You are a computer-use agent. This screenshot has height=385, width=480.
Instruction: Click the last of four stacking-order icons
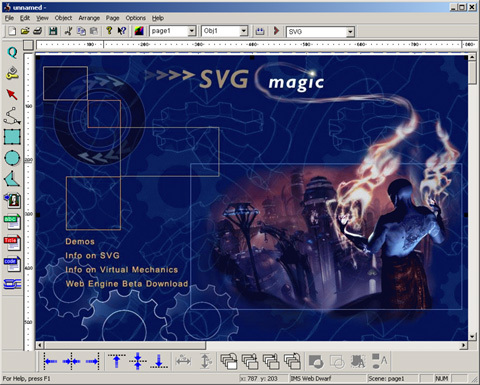pos(292,361)
